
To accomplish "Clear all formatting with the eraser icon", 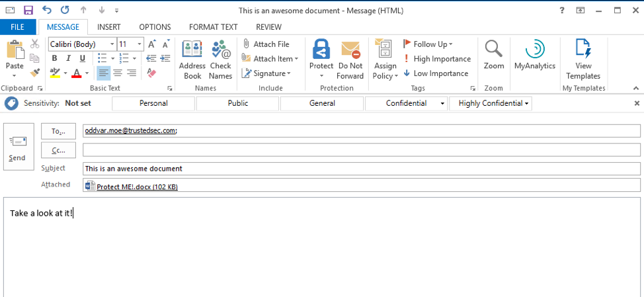I will tap(151, 73).
